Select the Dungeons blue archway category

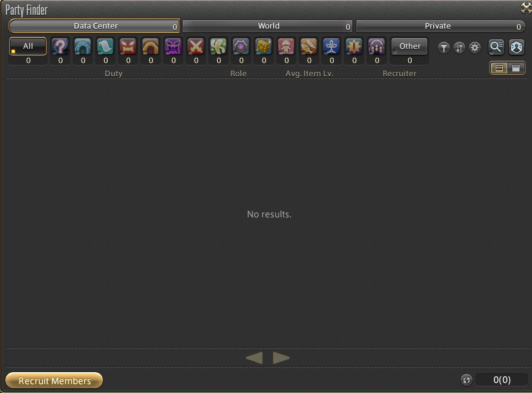tap(83, 46)
